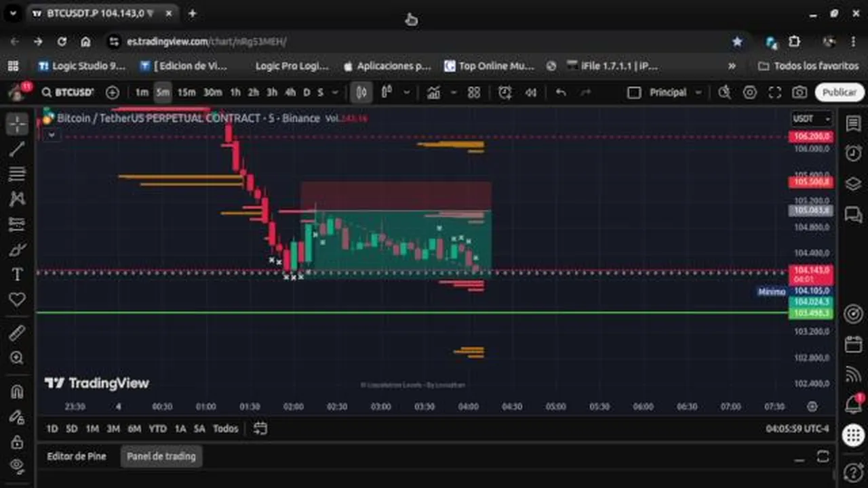The image size is (868, 488).
Task: Click the layout setup square icon
Action: pyautogui.click(x=634, y=92)
